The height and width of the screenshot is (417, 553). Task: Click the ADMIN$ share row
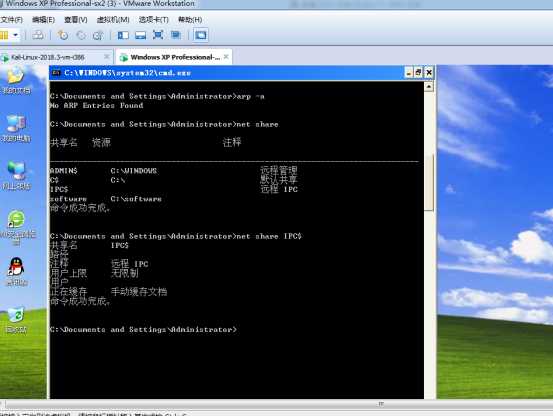pyautogui.click(x=174, y=171)
